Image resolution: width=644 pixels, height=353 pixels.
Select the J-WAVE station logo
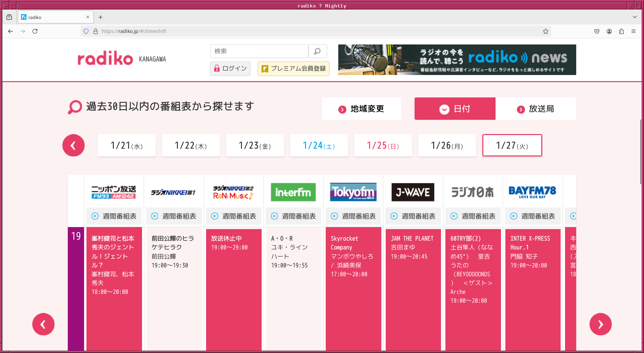[413, 192]
